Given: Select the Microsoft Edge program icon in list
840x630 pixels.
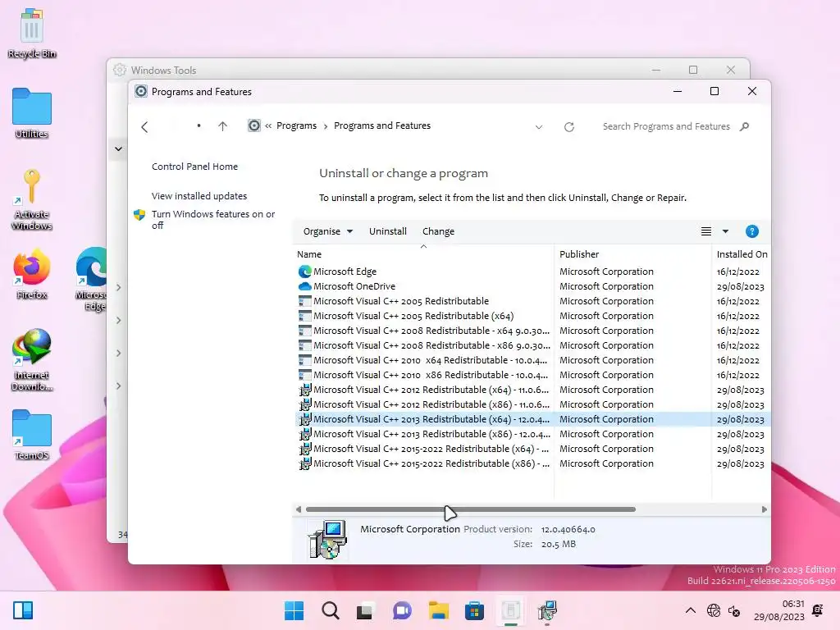Looking at the screenshot, I should (305, 272).
